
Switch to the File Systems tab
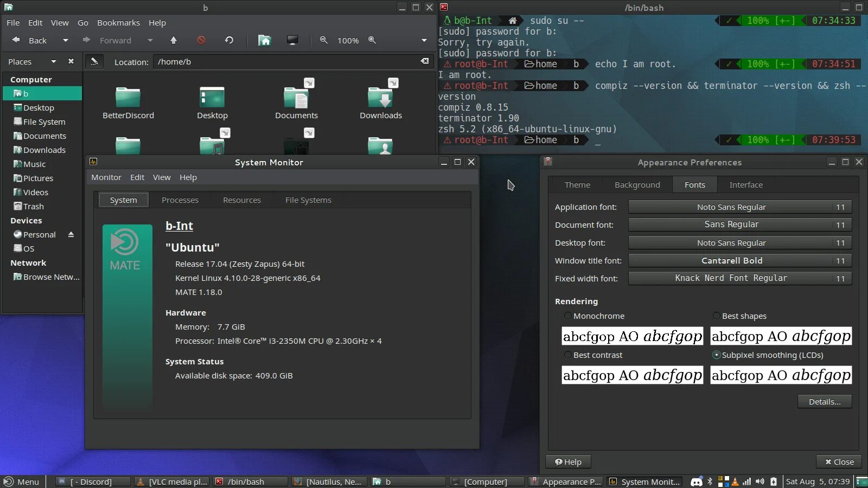coord(308,200)
